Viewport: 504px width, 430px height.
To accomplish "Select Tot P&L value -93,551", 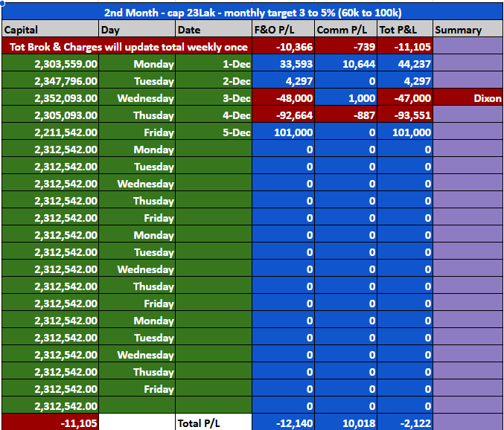I will 405,115.
